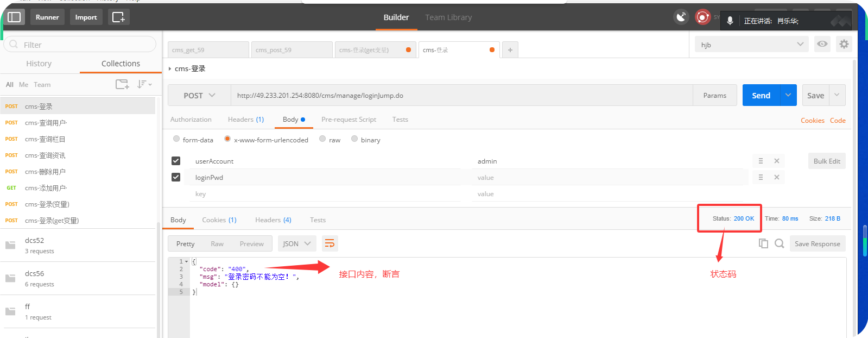Open hjb environment dropdown
Screen dimensions: 868x338
[x=751, y=44]
